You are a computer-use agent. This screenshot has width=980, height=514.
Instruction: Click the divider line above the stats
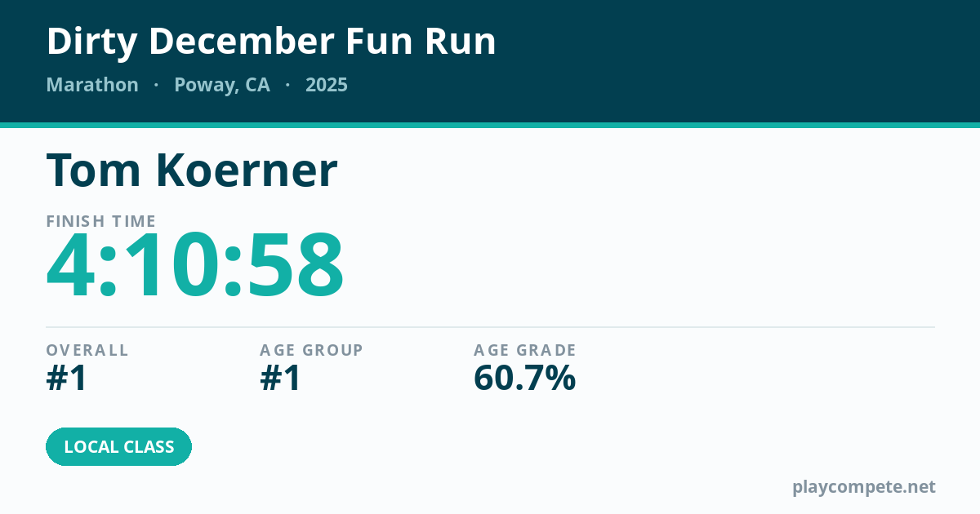[x=490, y=327]
